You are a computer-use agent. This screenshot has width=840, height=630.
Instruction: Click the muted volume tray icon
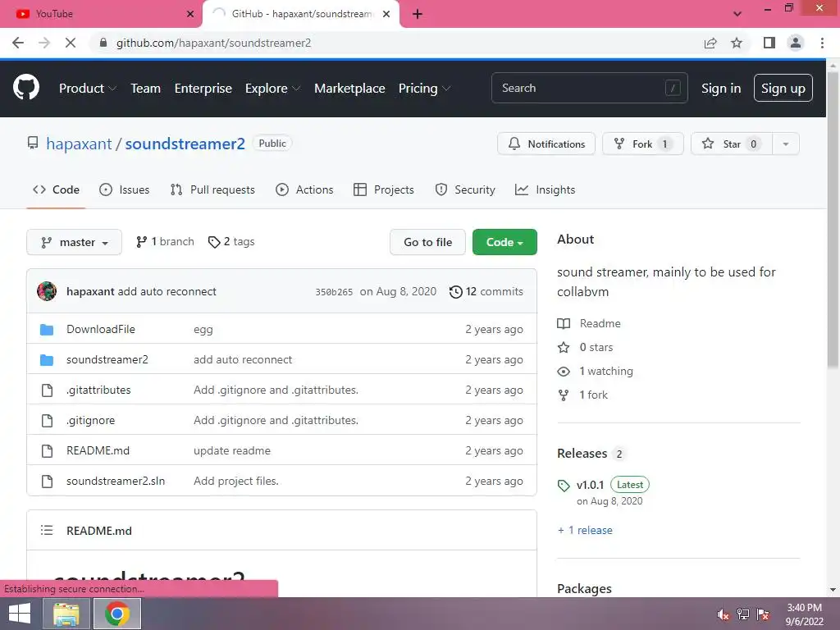pos(723,614)
